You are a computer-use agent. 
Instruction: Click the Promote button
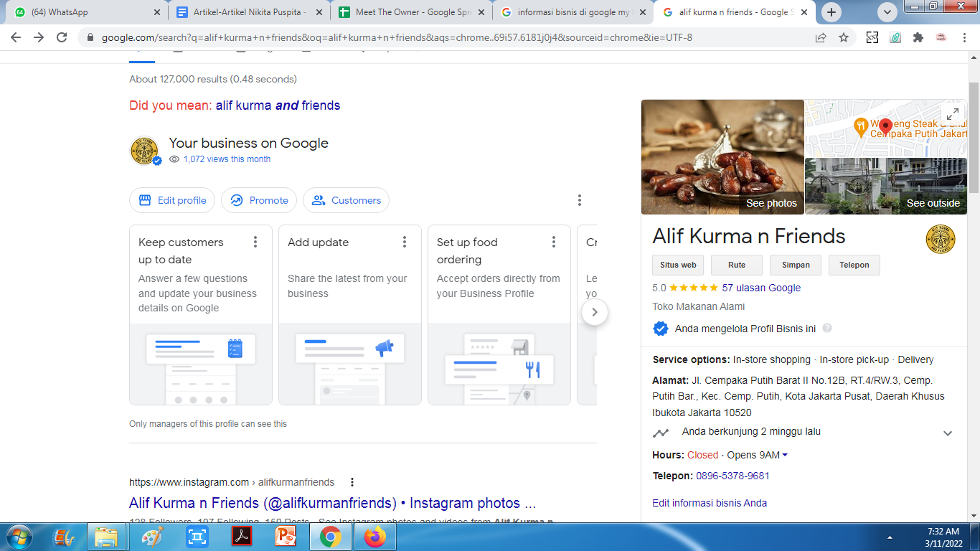coord(259,200)
